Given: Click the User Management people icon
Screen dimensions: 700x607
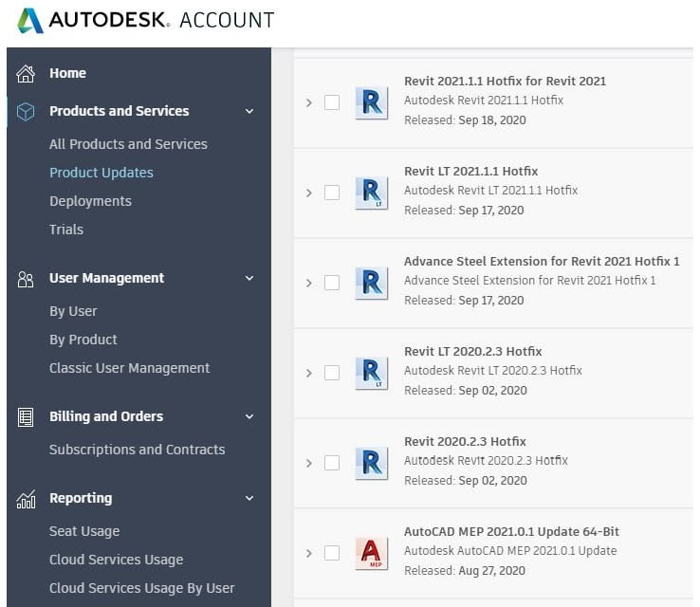Looking at the screenshot, I should coord(26,280).
